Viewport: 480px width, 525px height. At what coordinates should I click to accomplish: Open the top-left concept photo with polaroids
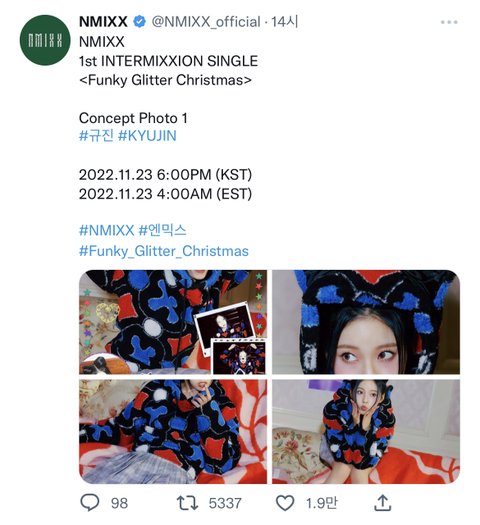point(173,322)
